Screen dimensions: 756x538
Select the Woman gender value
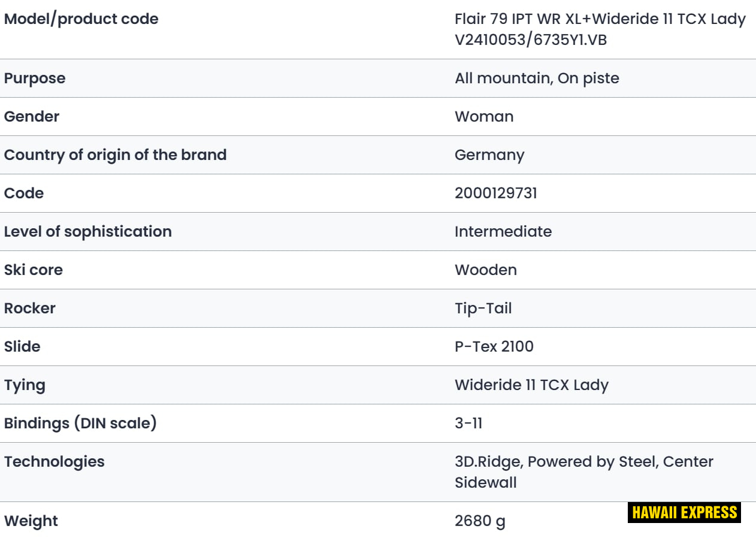(x=484, y=117)
